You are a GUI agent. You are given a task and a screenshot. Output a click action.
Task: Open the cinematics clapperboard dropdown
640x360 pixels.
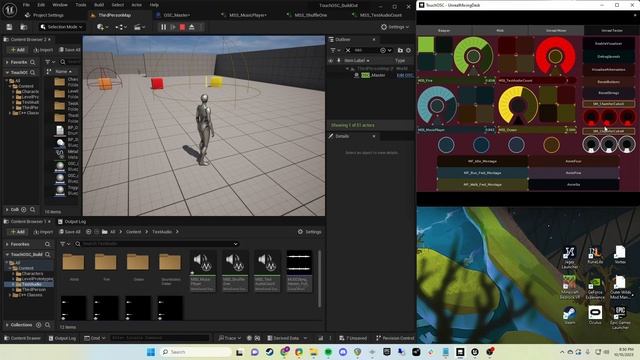140,27
